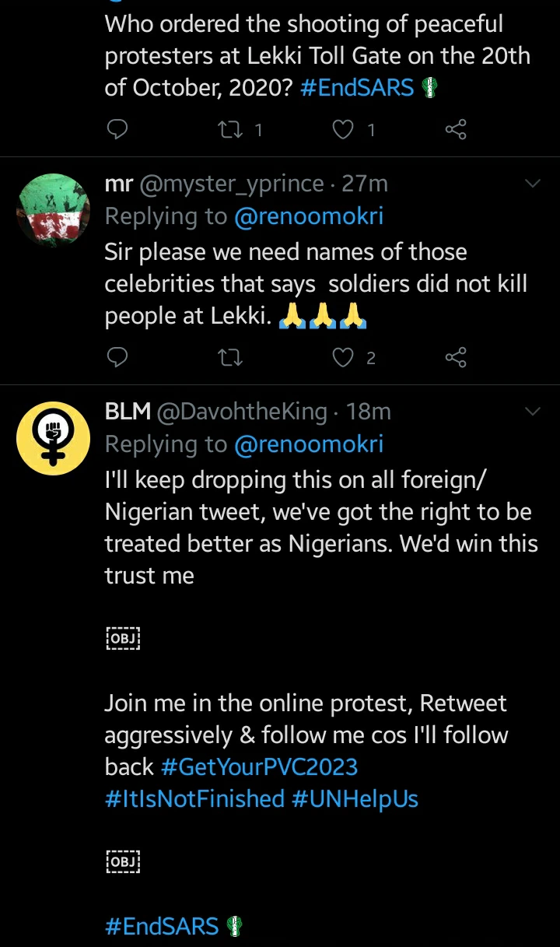The image size is (560, 947).
Task: Share the Lekki Toll Gate shooting tweet
Action: coord(456,129)
